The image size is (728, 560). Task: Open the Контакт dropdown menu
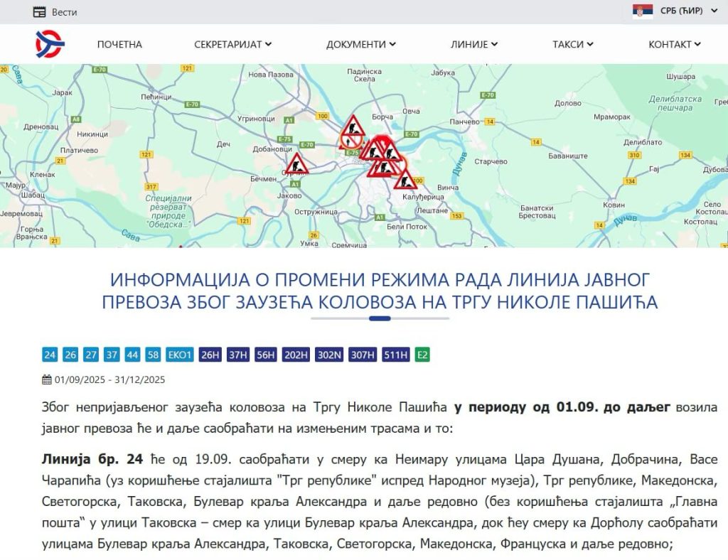(x=674, y=44)
